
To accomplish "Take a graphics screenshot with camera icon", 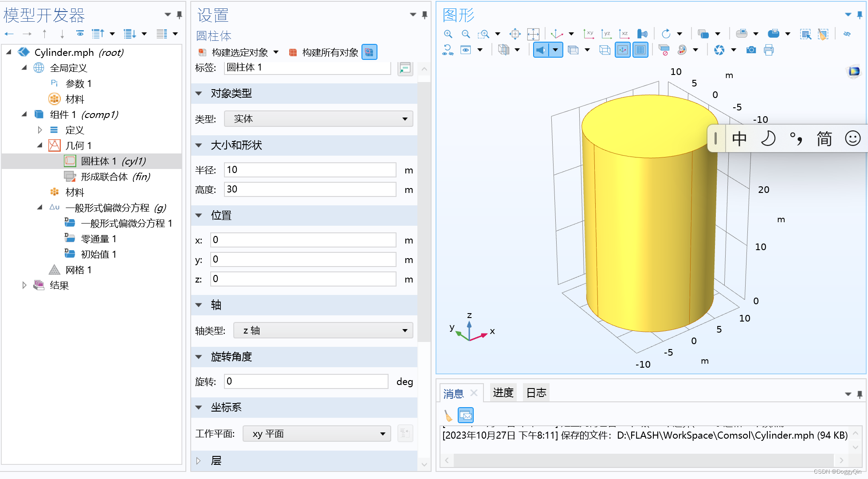I will (x=751, y=50).
